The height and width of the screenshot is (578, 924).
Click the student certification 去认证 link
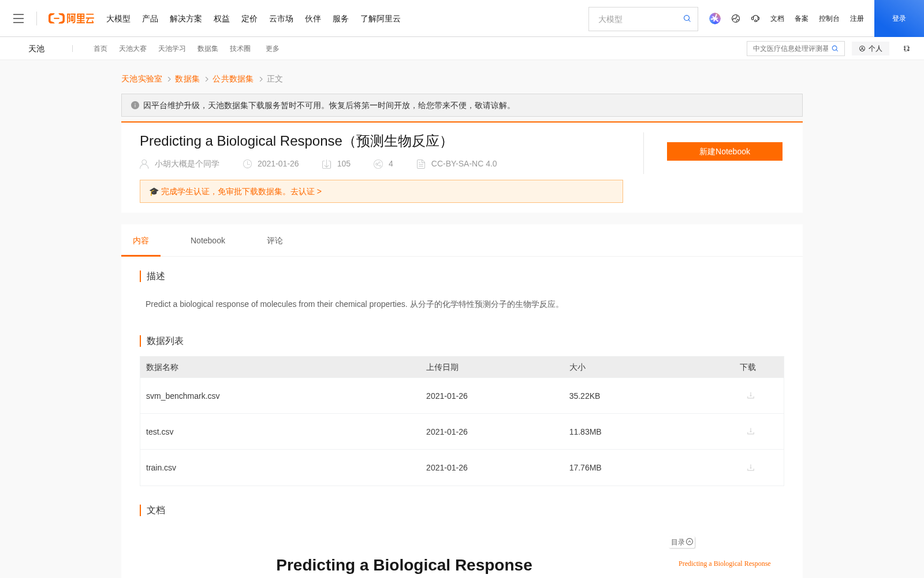(306, 191)
